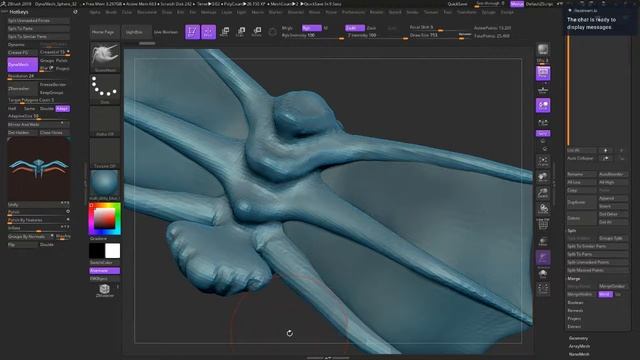This screenshot has height=360, width=640.
Task: Toggle L.Sym local symmetry
Action: pyautogui.click(x=543, y=122)
